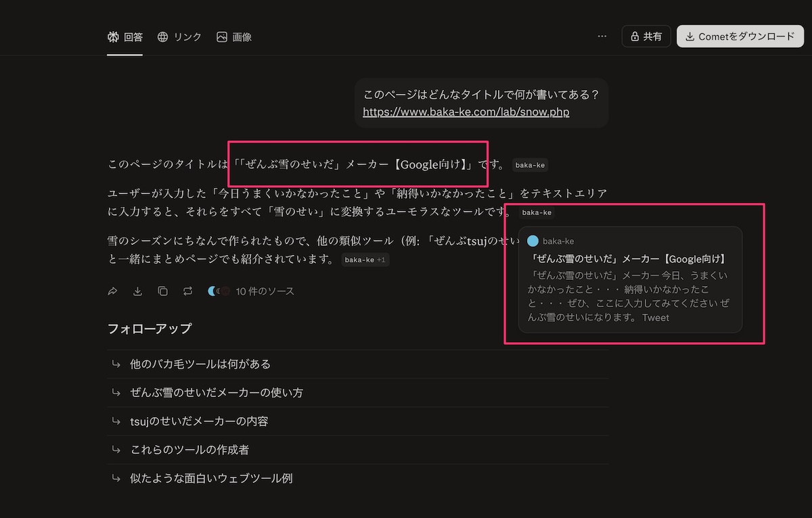Open the baka-ke.com snow.php link

tap(466, 112)
